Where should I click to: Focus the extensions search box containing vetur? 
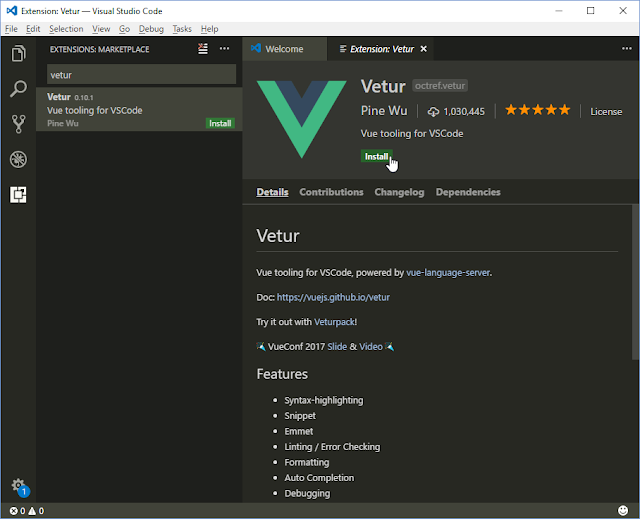click(x=141, y=74)
